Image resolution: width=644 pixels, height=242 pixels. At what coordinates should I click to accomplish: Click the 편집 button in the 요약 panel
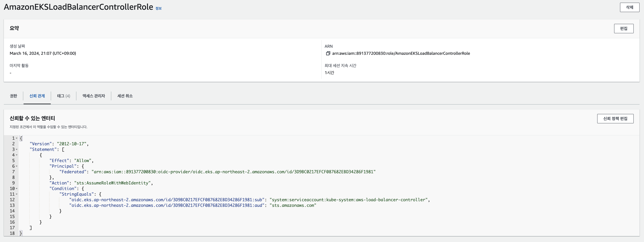(624, 29)
